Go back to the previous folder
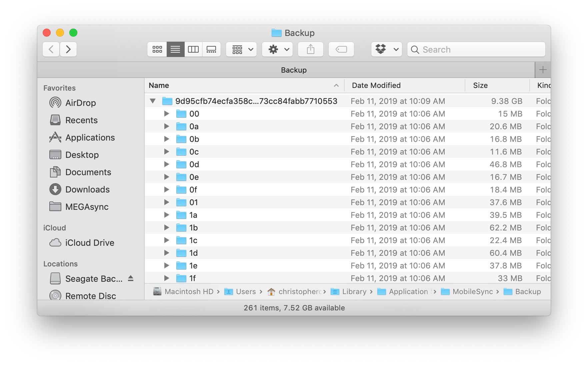Viewport: 588px width, 365px height. (x=51, y=49)
